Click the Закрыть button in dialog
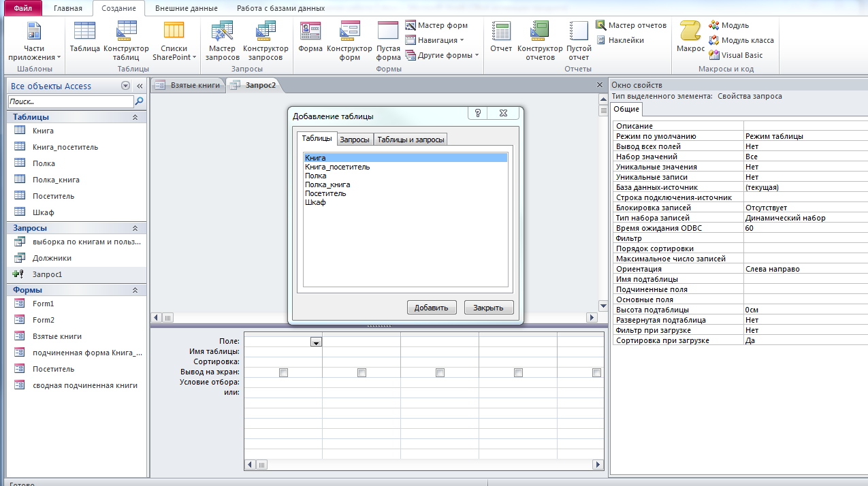The height and width of the screenshot is (486, 868). point(489,308)
